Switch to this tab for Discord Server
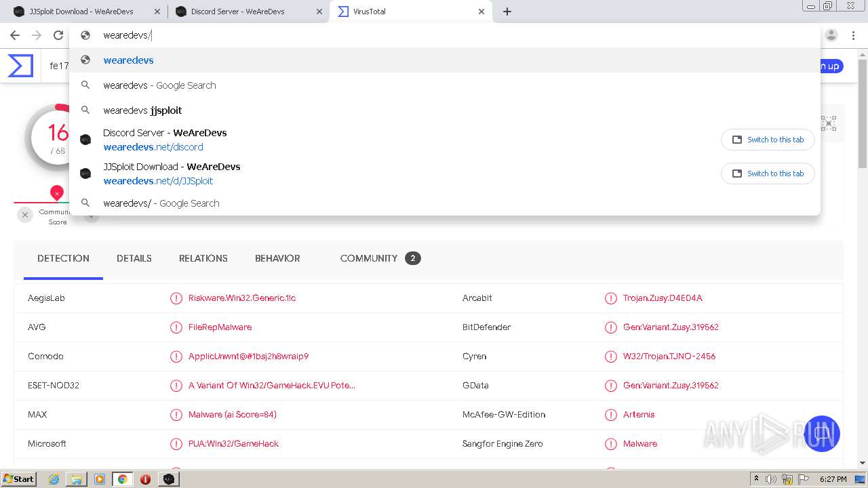Screen dimensions: 868x488 pyautogui.click(x=768, y=140)
